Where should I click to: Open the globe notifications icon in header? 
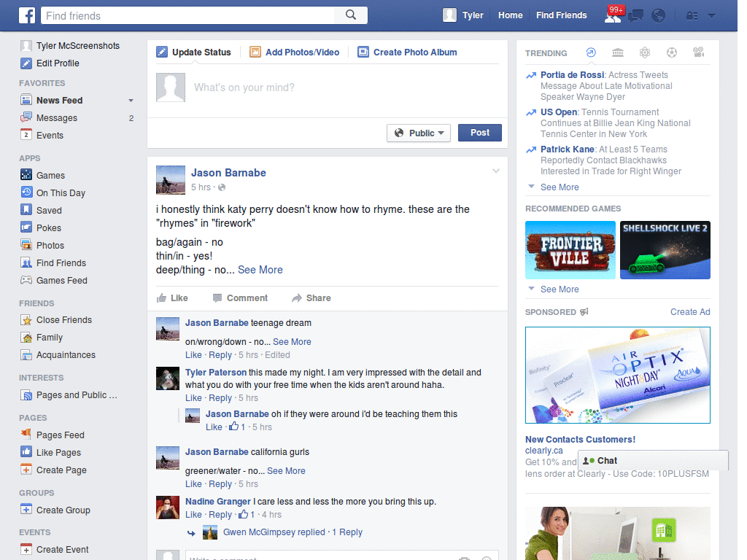[659, 16]
